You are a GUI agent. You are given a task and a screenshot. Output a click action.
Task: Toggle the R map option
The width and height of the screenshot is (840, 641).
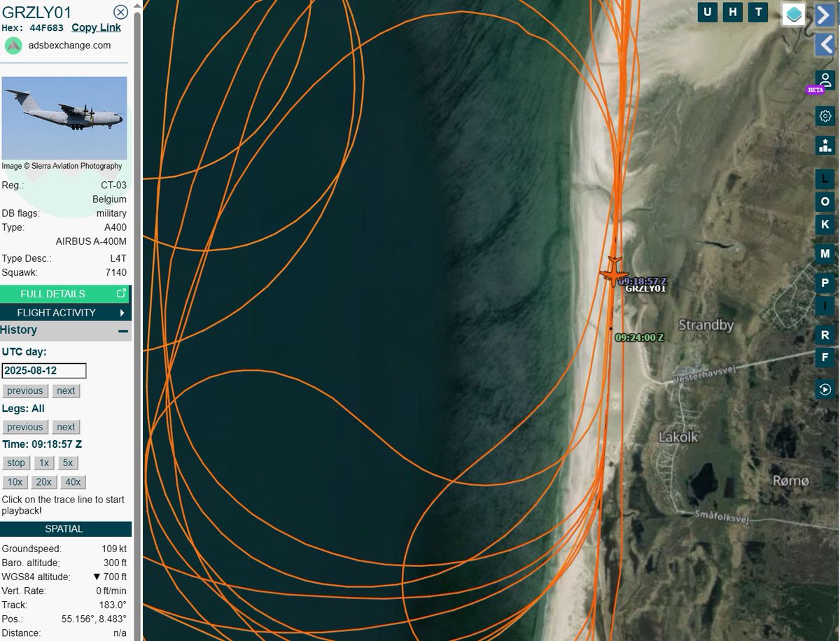[825, 335]
